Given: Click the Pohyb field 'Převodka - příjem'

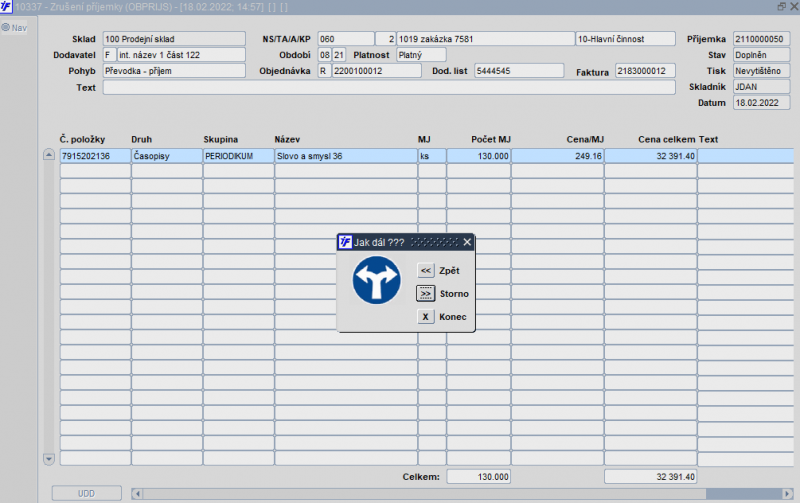Looking at the screenshot, I should tap(174, 71).
